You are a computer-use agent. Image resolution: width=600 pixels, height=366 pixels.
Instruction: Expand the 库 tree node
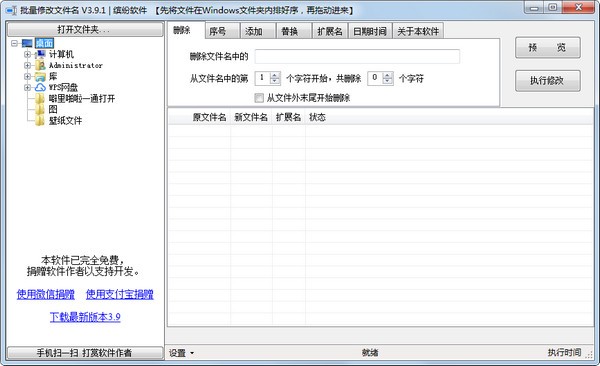[28, 77]
